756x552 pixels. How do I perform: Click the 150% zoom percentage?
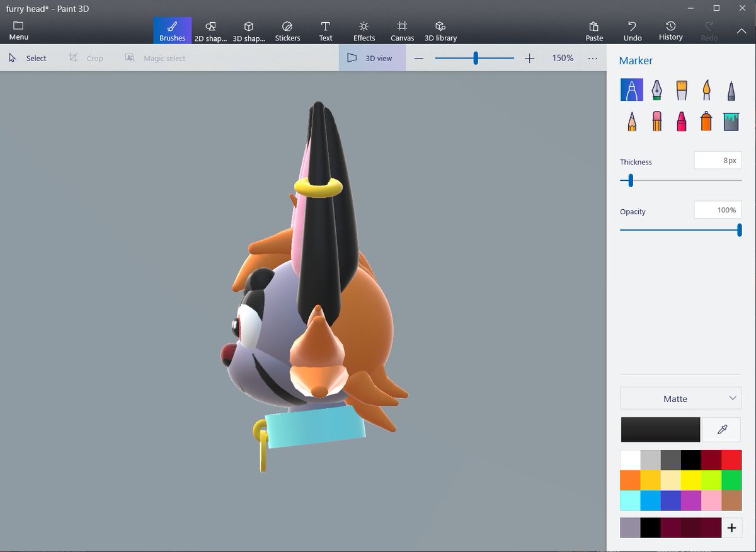pos(563,58)
